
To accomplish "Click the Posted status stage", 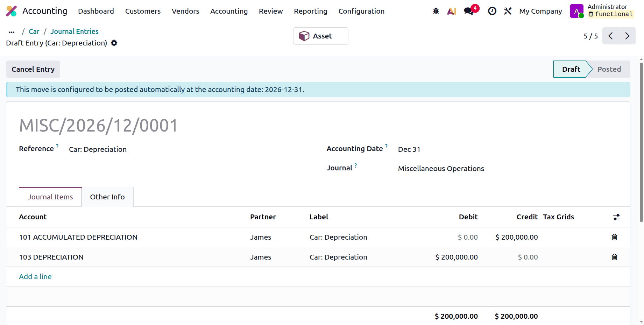I will 609,69.
